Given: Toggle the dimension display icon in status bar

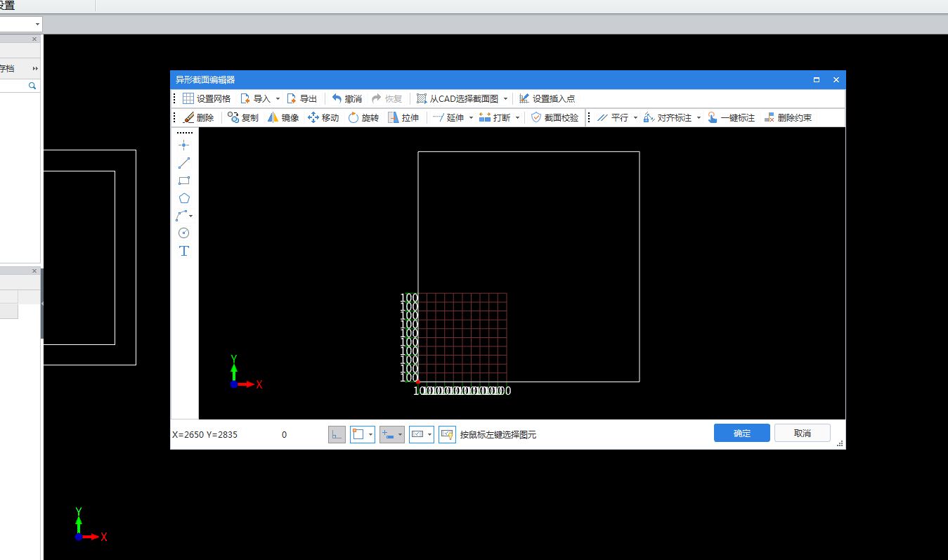Looking at the screenshot, I should point(417,434).
